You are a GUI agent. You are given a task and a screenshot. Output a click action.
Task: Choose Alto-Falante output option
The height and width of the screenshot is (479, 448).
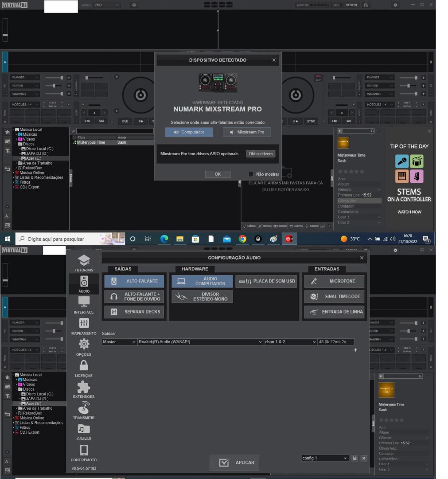pyautogui.click(x=134, y=281)
